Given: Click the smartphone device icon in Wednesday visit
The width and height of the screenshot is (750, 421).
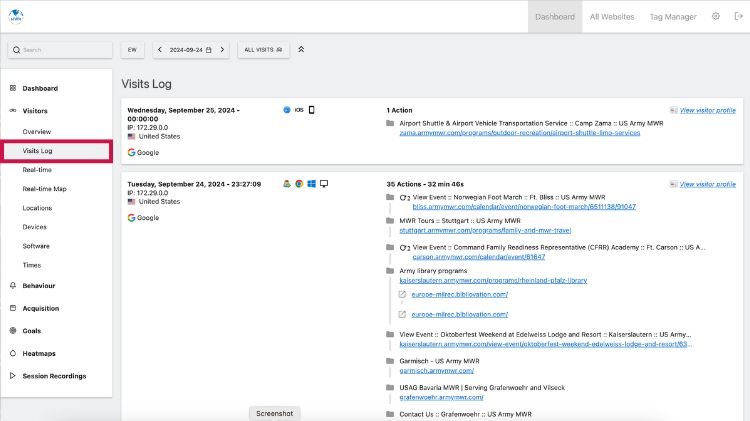Looking at the screenshot, I should tap(311, 109).
